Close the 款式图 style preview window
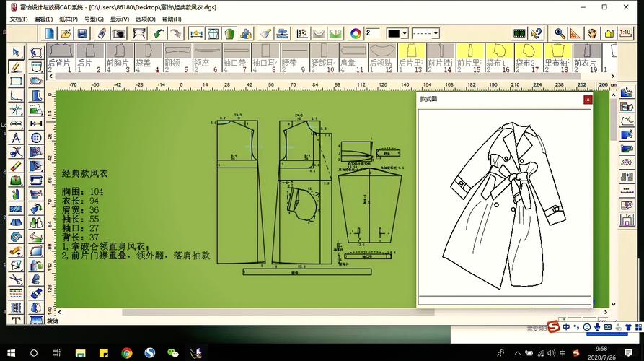 (x=588, y=99)
